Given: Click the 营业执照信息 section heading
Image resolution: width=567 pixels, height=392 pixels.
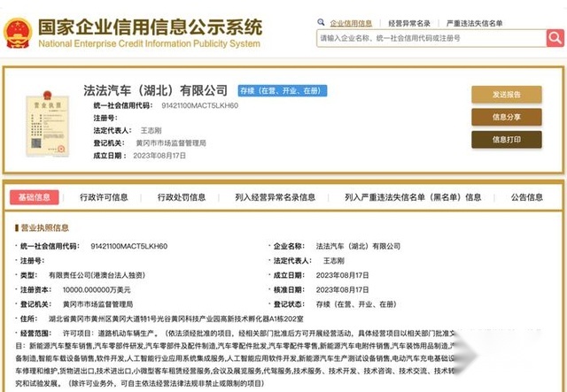Looking at the screenshot, I should tap(44, 227).
